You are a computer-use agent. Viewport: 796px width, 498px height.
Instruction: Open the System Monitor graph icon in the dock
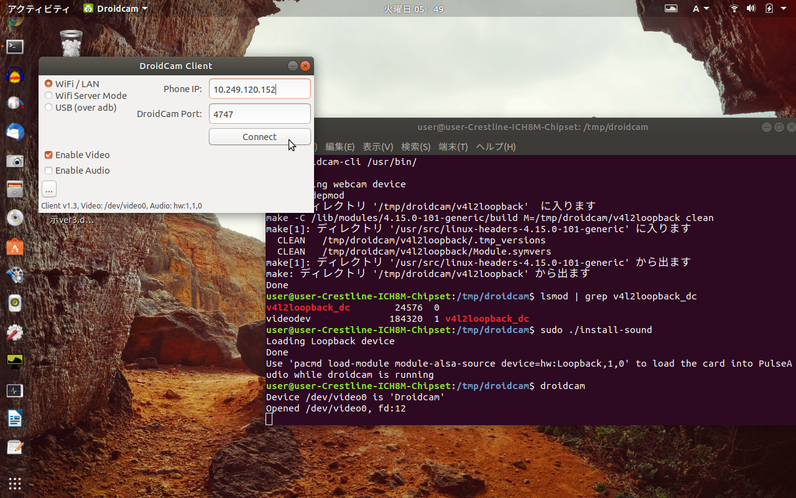(x=15, y=361)
